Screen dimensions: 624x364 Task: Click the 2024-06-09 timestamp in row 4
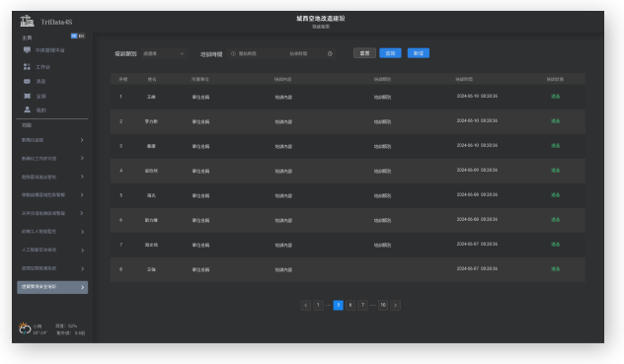(x=477, y=170)
